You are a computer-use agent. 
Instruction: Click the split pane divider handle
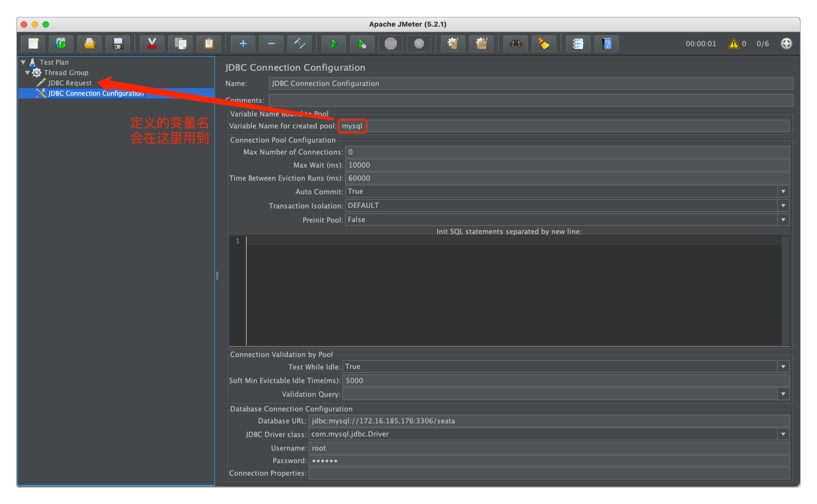tap(217, 276)
